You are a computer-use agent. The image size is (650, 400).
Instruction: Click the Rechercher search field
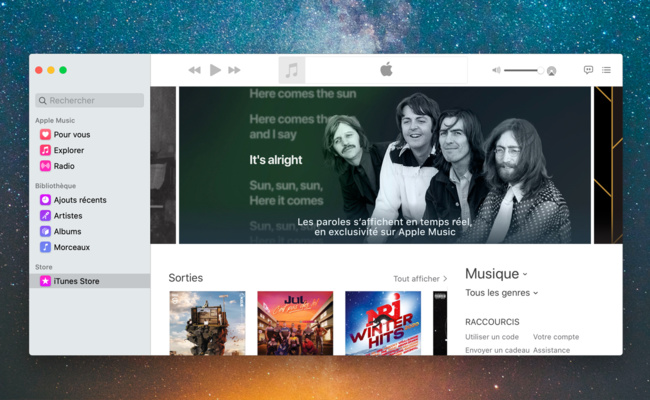click(90, 100)
